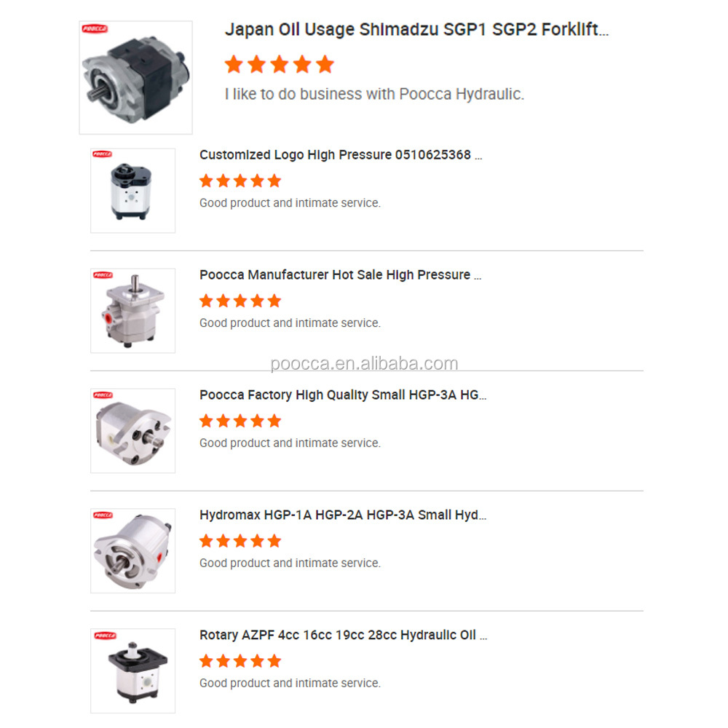The height and width of the screenshot is (728, 728).
Task: Click Poocca Factory High Quality Small HGP-3A title
Action: point(343,395)
